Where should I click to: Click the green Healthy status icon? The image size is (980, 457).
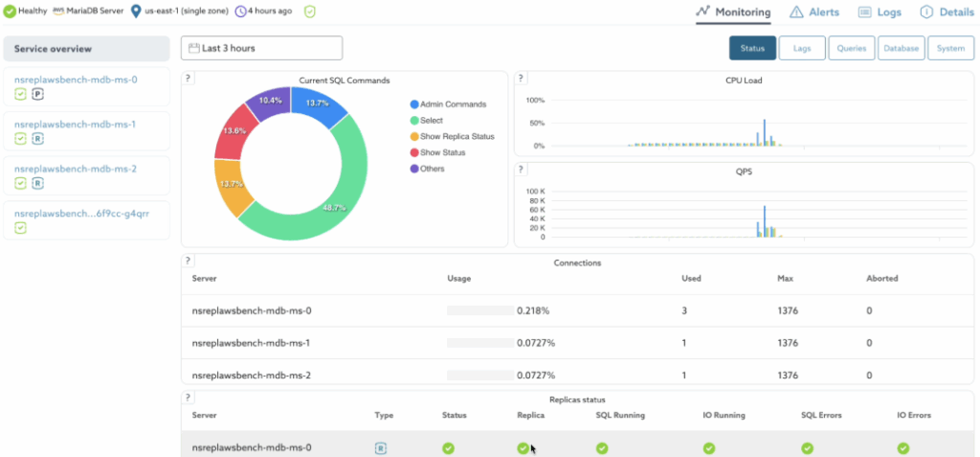9,11
